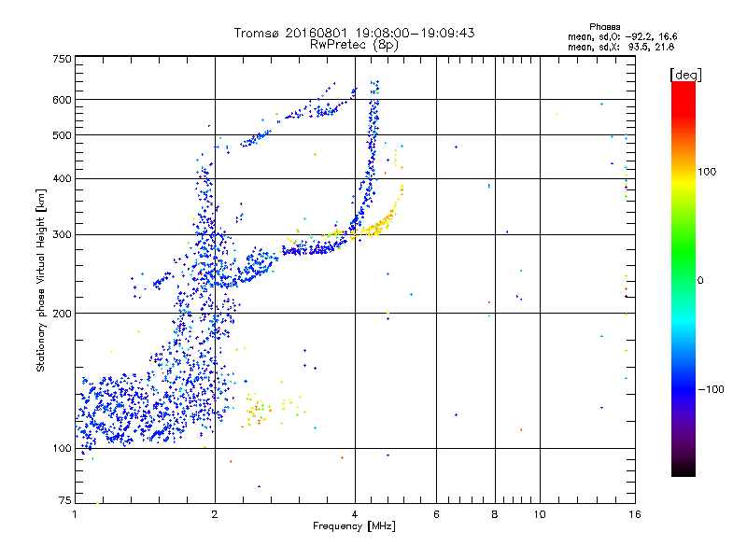This screenshot has height=560, width=747.
Task: Click the '1' frequency axis label
Action: point(75,514)
